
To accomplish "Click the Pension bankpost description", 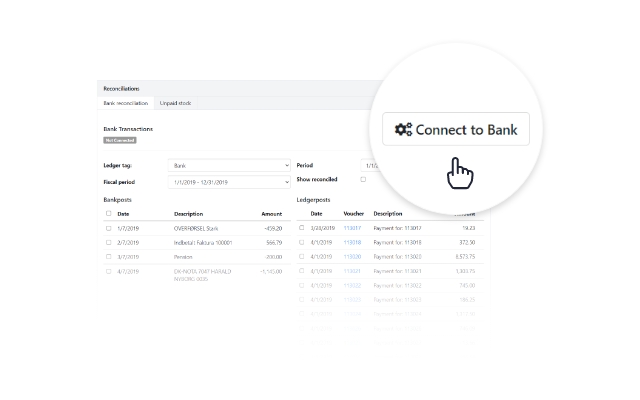I will tap(183, 257).
